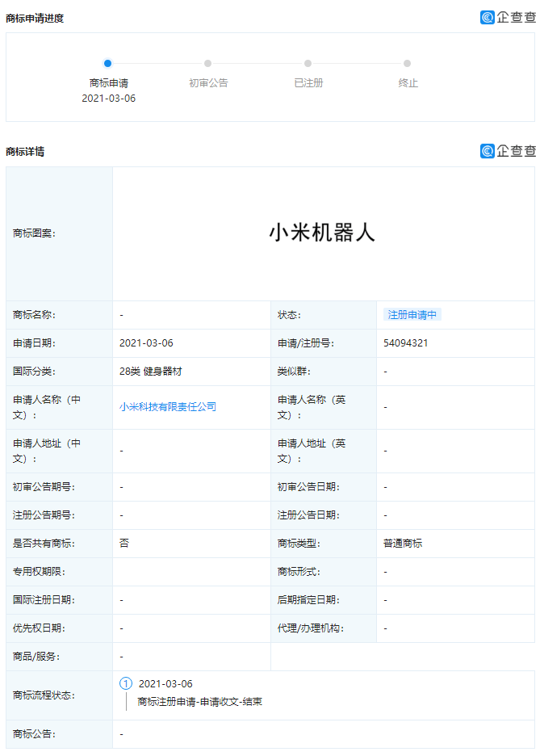
Task: Click the gray dot above 终止
Action: (408, 63)
